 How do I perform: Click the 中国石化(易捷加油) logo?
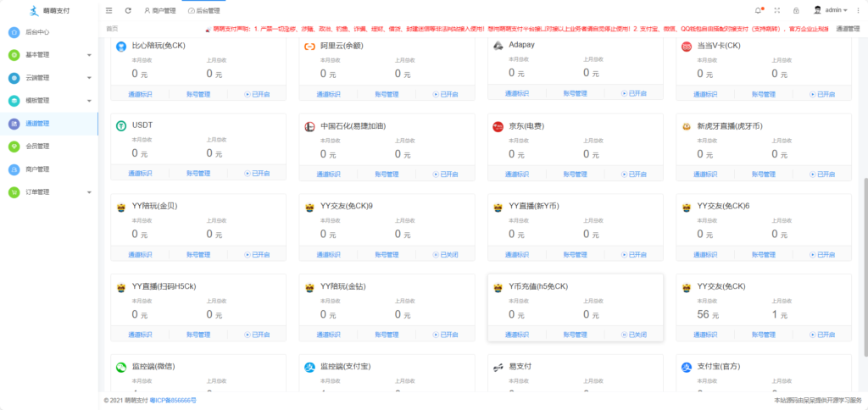pyautogui.click(x=309, y=127)
